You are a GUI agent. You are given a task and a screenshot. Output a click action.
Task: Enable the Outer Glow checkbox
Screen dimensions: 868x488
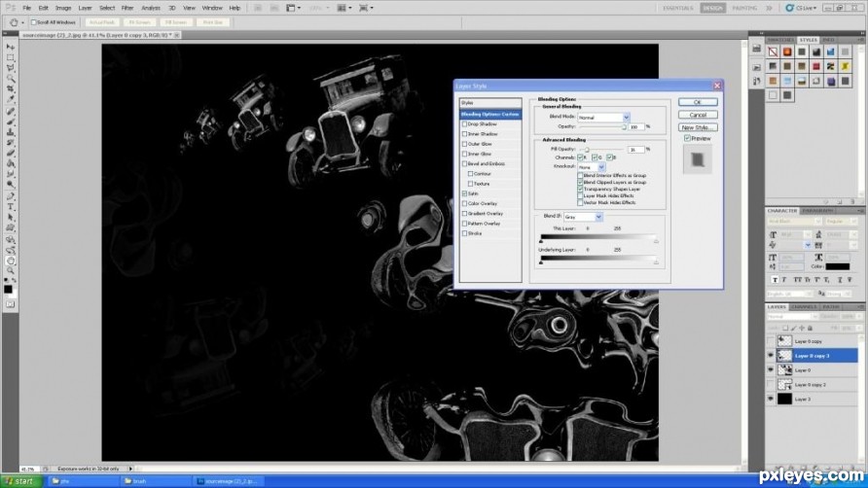pyautogui.click(x=464, y=145)
